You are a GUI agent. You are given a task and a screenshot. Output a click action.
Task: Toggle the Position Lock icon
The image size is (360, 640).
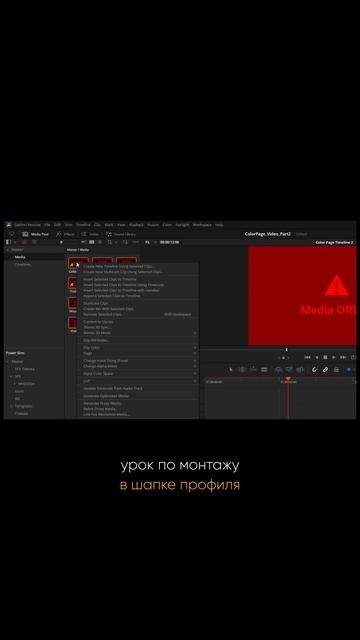[336, 370]
